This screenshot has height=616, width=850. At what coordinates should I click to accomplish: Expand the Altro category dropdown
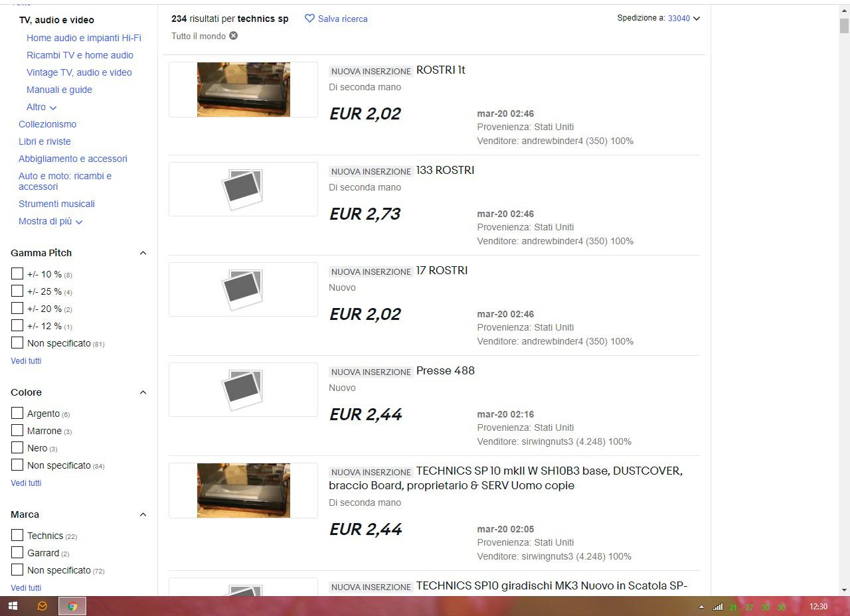tap(41, 107)
